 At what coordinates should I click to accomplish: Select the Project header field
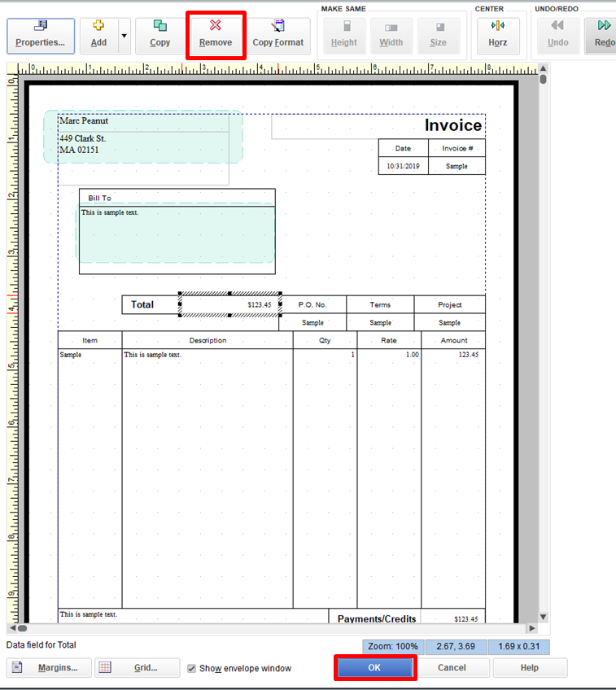450,304
